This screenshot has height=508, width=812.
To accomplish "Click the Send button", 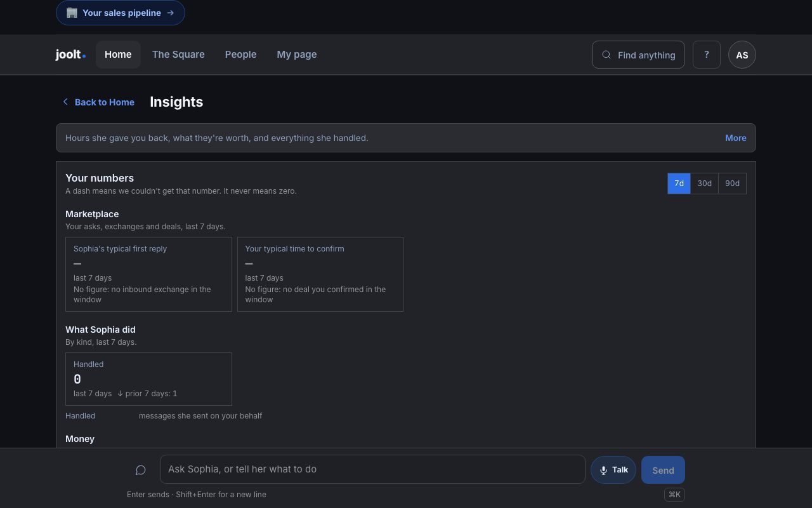I will click(x=663, y=470).
